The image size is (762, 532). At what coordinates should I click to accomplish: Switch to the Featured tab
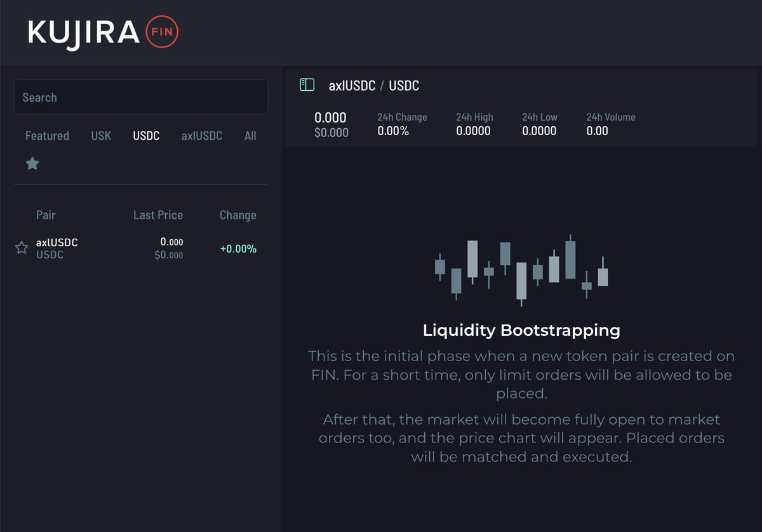[47, 136]
